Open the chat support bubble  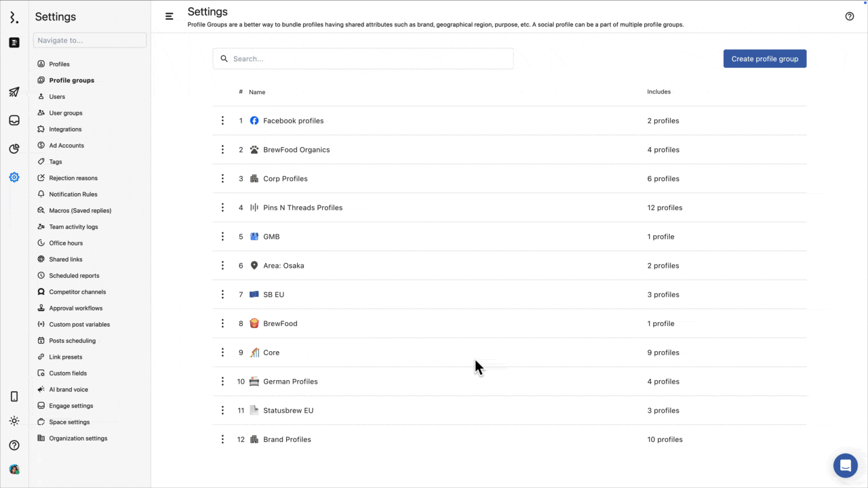pyautogui.click(x=845, y=466)
